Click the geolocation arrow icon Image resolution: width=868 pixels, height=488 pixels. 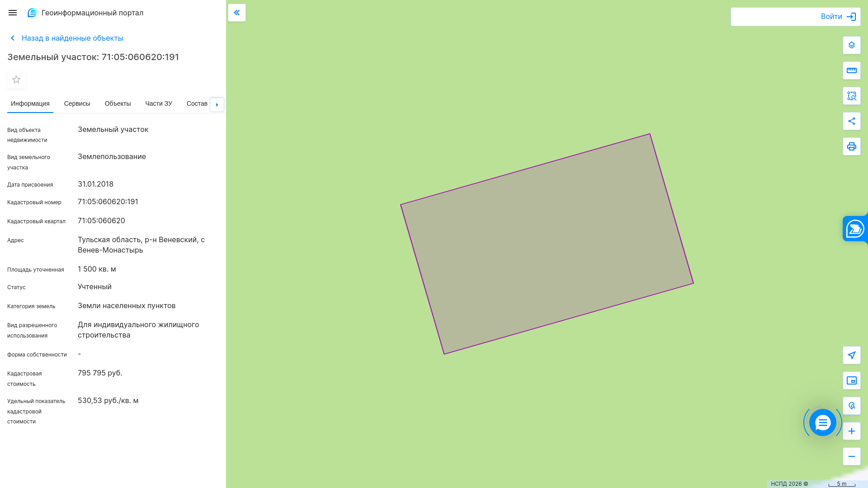click(x=851, y=355)
